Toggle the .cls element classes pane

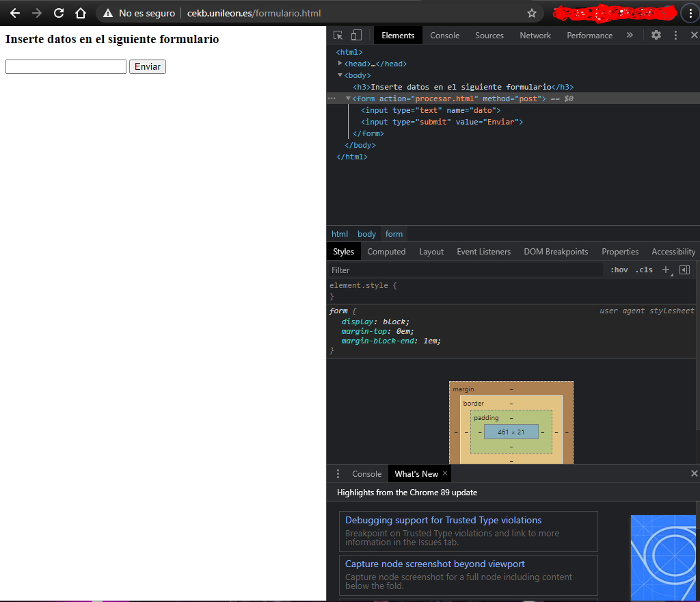(x=644, y=270)
